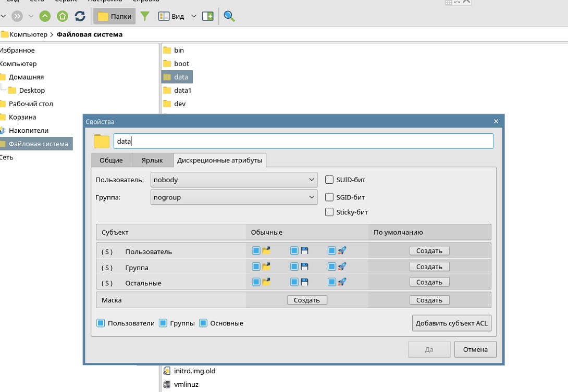
Task: Switch to the Ярлык tab
Action: (152, 160)
